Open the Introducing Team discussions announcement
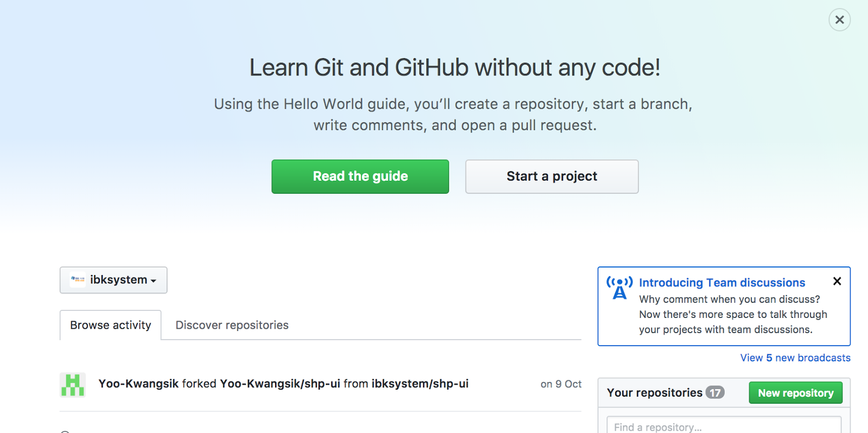The image size is (868, 433). coord(722,283)
